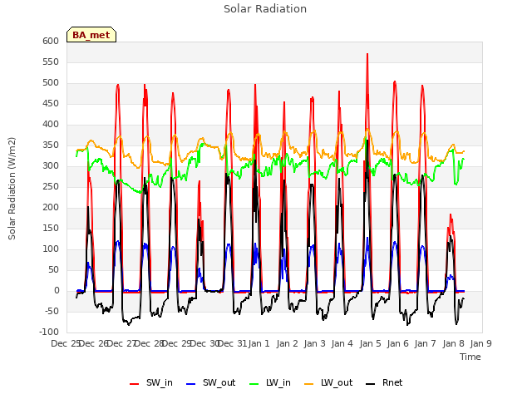
Task: Click the 50 y-axis tick label
Action: point(53,269)
